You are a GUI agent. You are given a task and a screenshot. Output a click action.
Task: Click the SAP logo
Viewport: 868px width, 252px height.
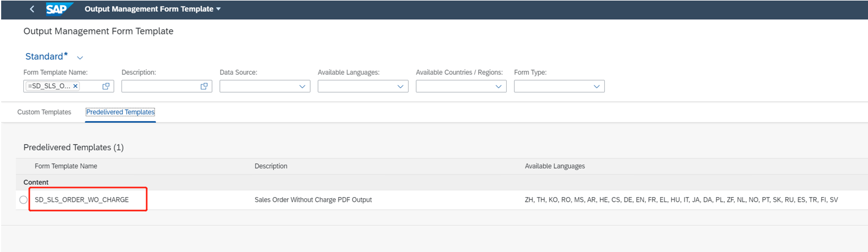[60, 9]
